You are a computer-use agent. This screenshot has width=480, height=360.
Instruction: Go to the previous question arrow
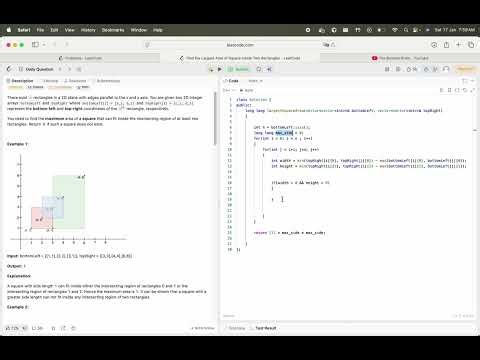(60, 69)
